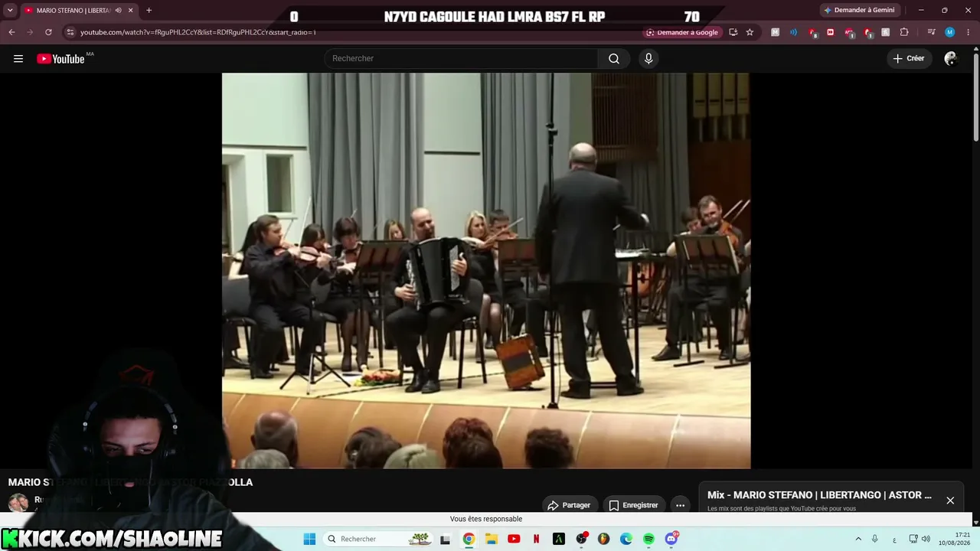Open the Chrome three-dot menu
Screen dimensions: 980x551
(967, 32)
